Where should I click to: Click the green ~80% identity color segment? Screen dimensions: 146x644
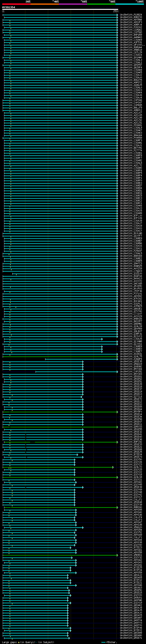101,4
